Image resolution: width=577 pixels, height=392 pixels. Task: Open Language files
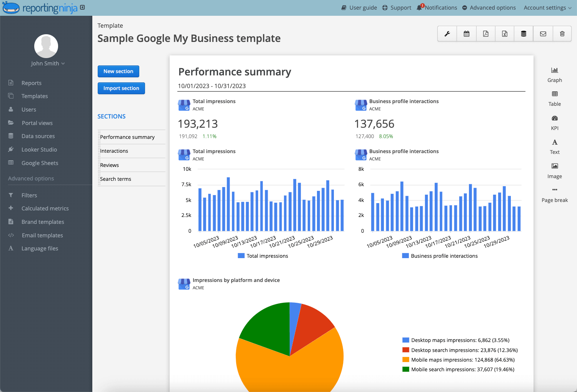pyautogui.click(x=40, y=249)
